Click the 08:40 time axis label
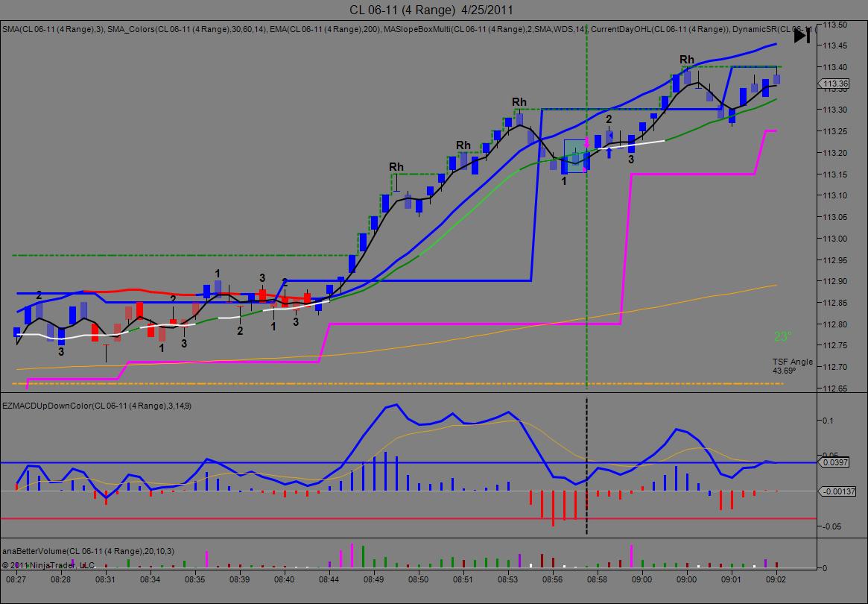 [x=285, y=579]
